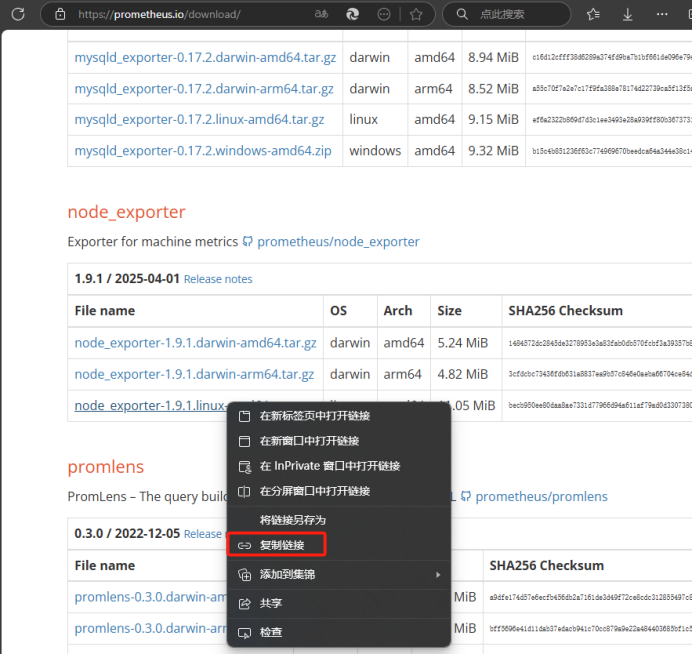Open the browser three-dot settings menu

click(662, 14)
